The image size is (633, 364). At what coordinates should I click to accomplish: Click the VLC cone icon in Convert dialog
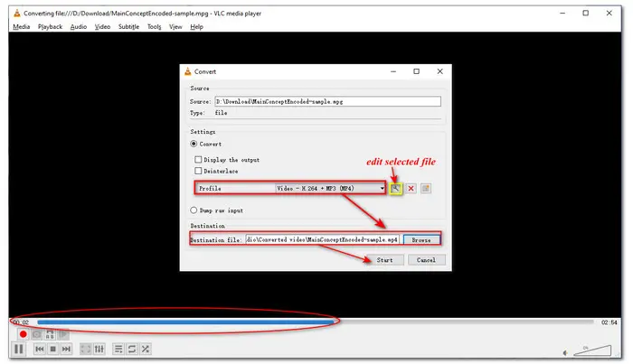coord(188,71)
